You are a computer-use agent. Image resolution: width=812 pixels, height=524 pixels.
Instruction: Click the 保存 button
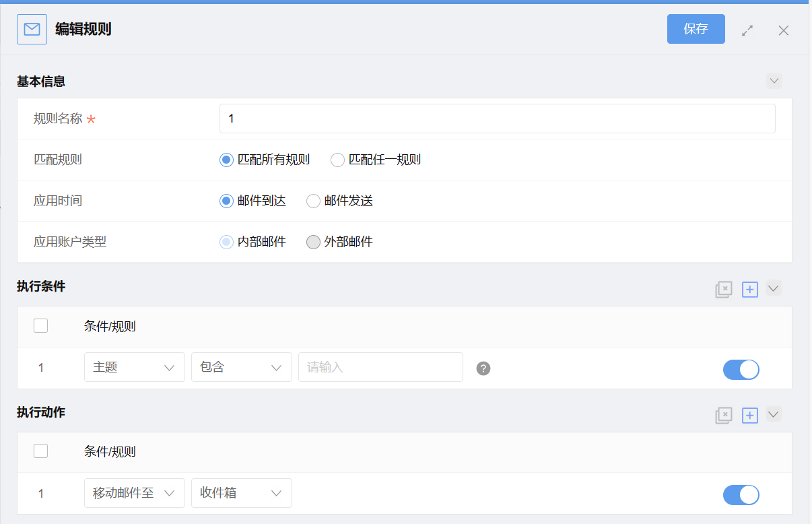pyautogui.click(x=696, y=29)
